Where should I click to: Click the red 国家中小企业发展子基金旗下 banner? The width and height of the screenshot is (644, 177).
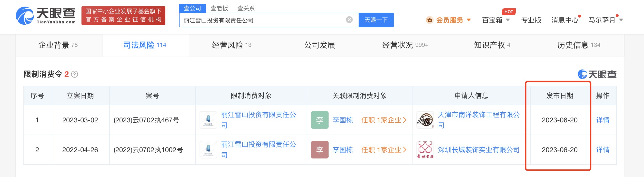[123, 16]
